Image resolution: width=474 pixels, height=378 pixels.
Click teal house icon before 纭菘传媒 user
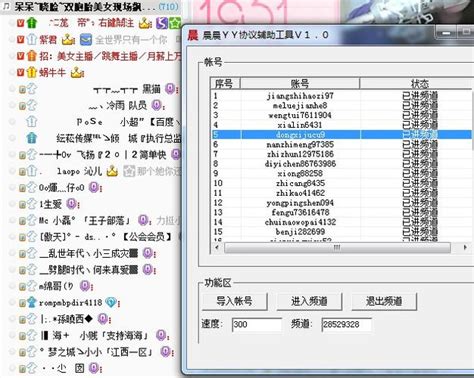(x=32, y=138)
